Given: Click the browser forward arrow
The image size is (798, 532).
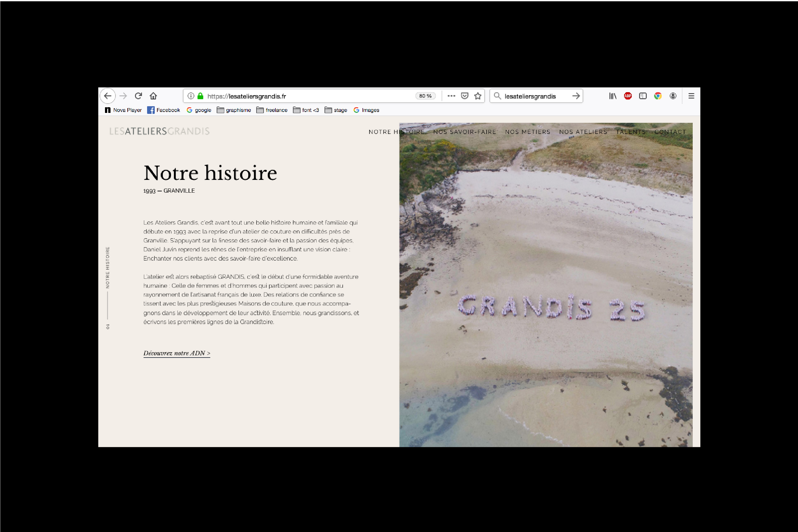Looking at the screenshot, I should pos(123,96).
